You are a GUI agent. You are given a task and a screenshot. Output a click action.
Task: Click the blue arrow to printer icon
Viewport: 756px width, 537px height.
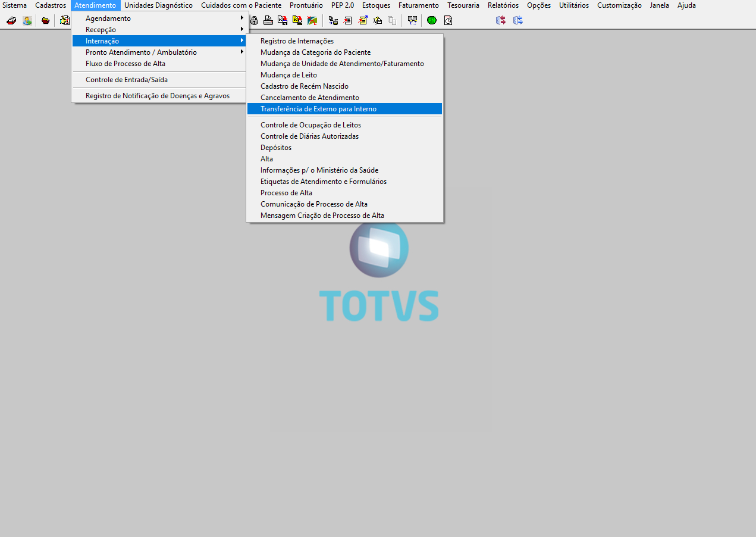pyautogui.click(x=334, y=20)
